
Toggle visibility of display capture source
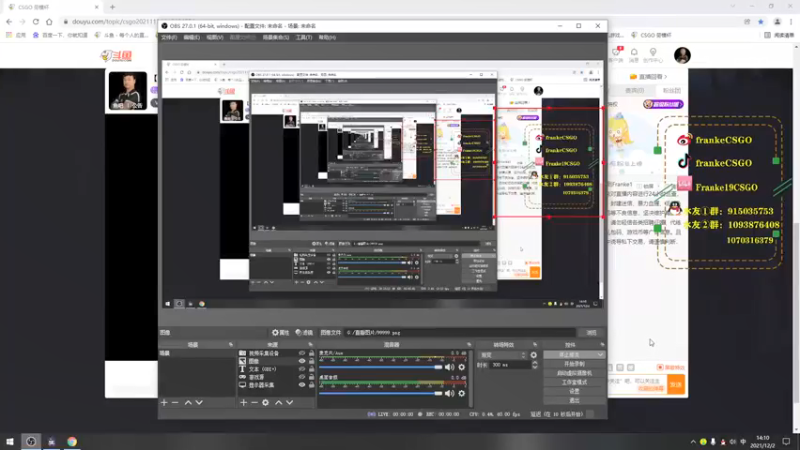pos(302,385)
